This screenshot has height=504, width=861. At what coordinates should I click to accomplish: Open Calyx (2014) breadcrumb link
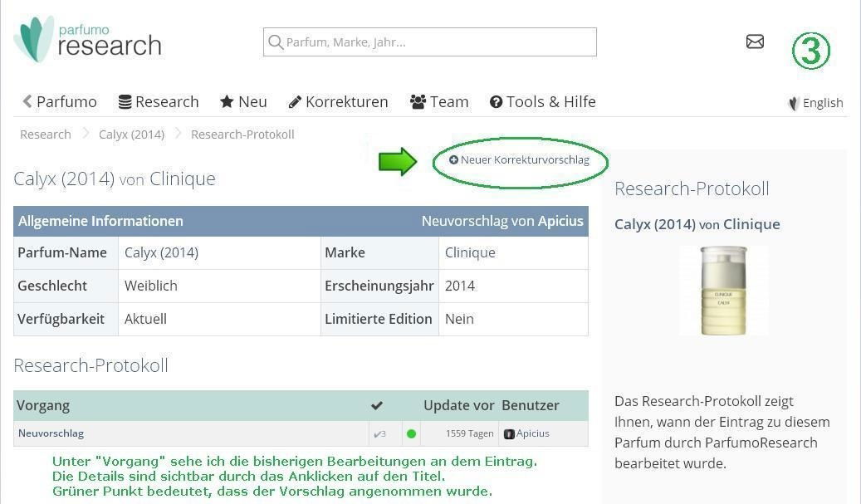tap(132, 135)
